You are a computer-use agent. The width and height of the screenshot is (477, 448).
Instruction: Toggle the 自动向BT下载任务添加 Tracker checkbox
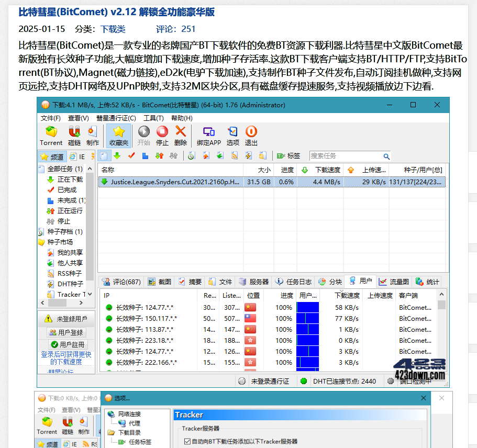pyautogui.click(x=187, y=442)
